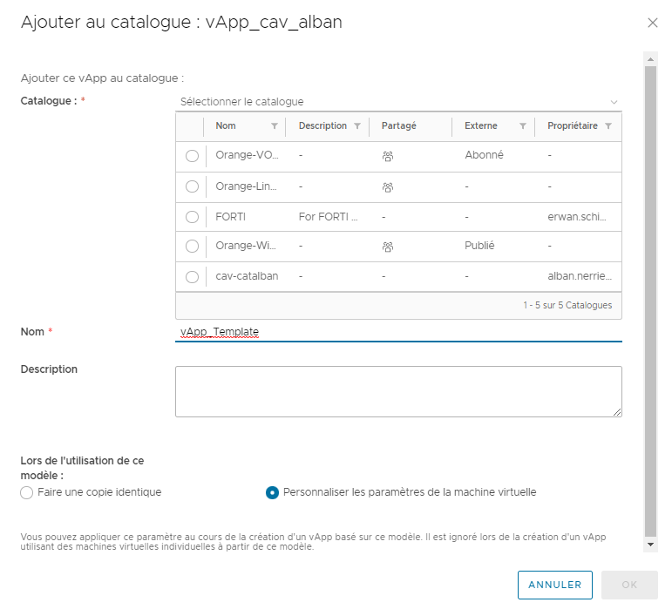Open the Sélectionner le catalogue dropdown
Image resolution: width=672 pixels, height=616 pixels.
point(398,102)
